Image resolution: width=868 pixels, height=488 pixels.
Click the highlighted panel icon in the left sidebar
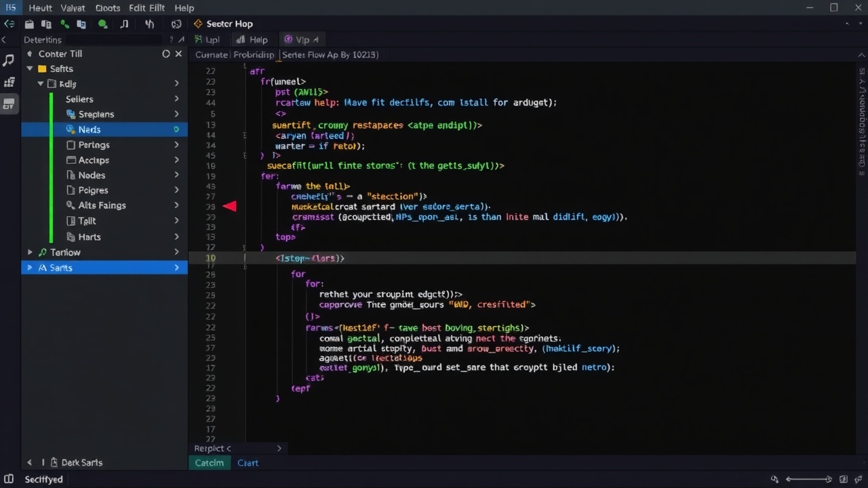click(x=9, y=104)
